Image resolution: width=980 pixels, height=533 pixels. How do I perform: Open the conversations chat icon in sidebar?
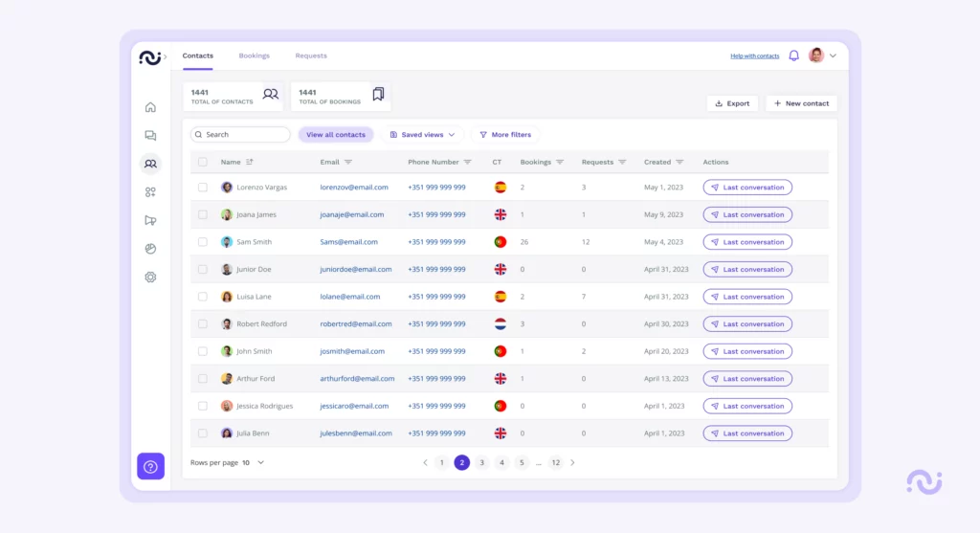(x=150, y=136)
